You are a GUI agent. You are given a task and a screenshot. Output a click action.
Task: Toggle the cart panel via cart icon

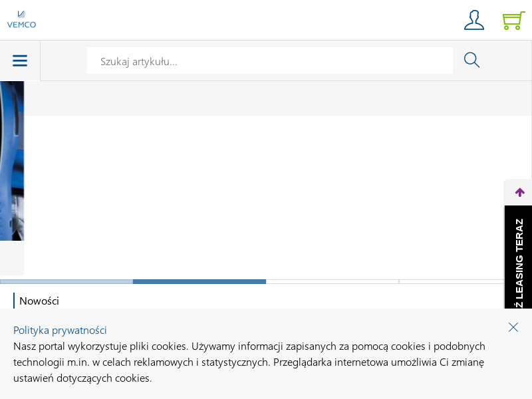pyautogui.click(x=513, y=21)
